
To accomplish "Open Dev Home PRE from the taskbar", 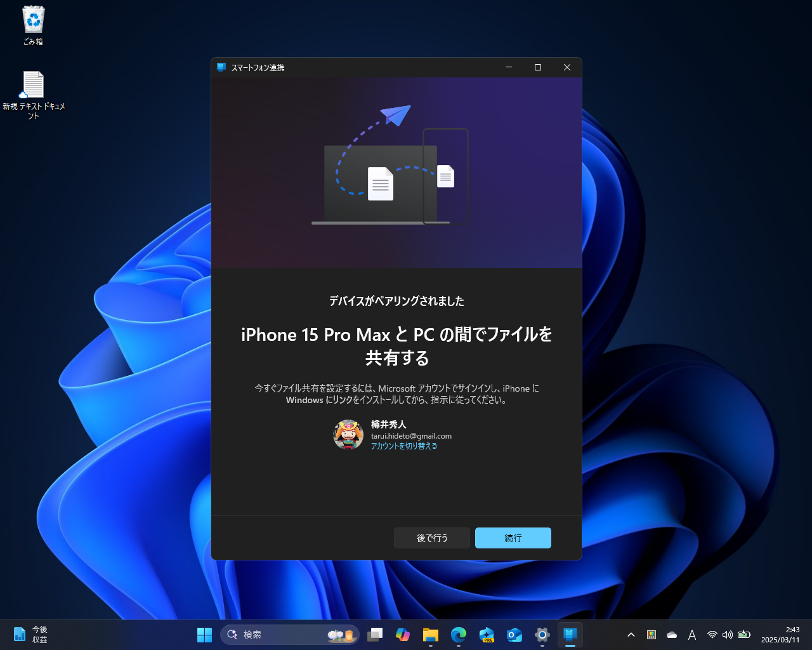I will coord(486,634).
